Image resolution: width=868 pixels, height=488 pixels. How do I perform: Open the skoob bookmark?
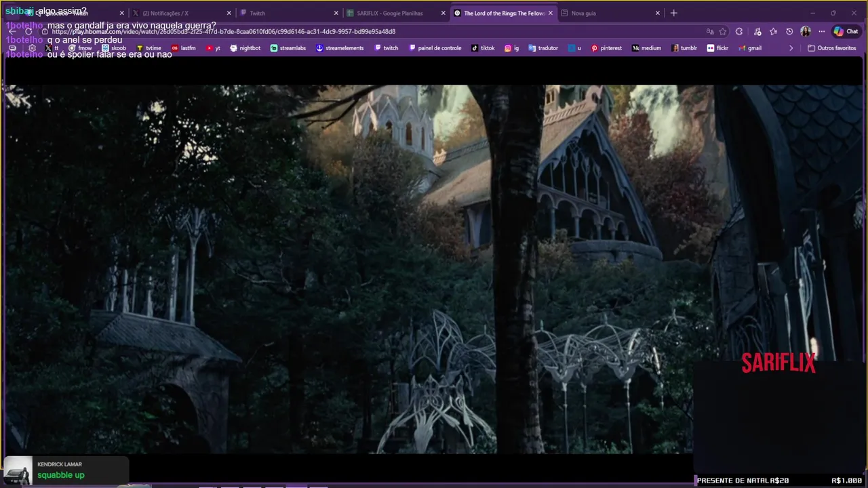(x=114, y=48)
